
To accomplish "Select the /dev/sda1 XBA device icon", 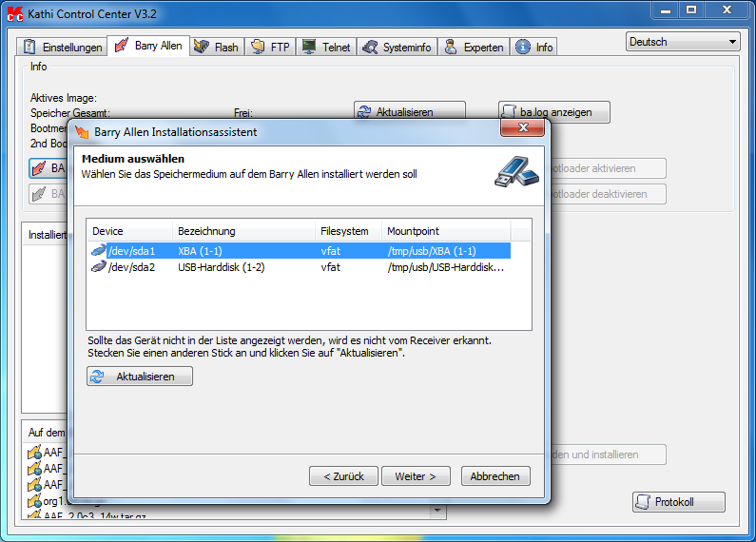I will pos(99,251).
